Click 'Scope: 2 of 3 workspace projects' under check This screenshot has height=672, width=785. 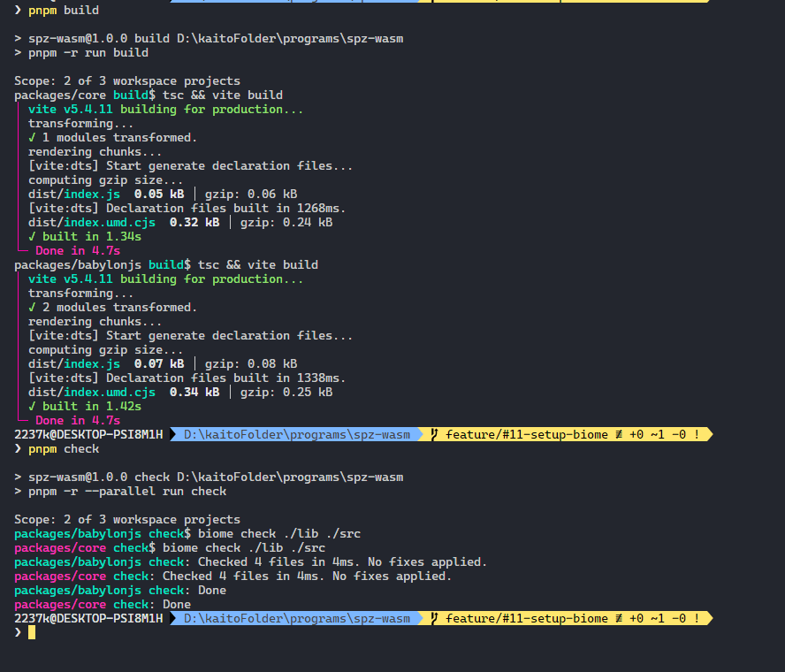[x=127, y=520]
